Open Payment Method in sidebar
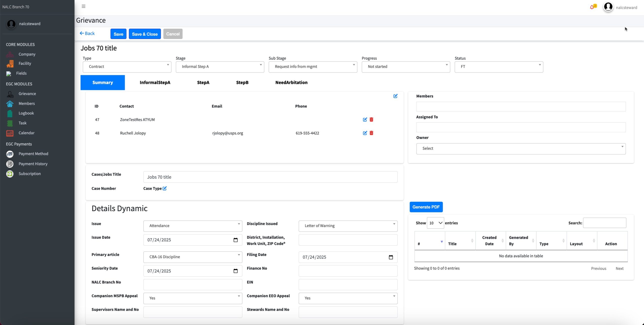Image resolution: width=644 pixels, height=325 pixels. coord(33,154)
